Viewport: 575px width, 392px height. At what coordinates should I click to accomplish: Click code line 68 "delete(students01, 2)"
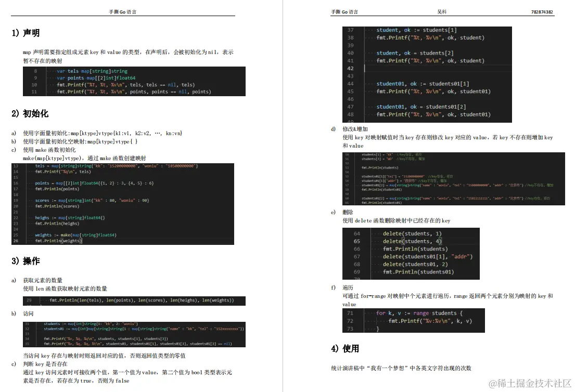(x=415, y=265)
